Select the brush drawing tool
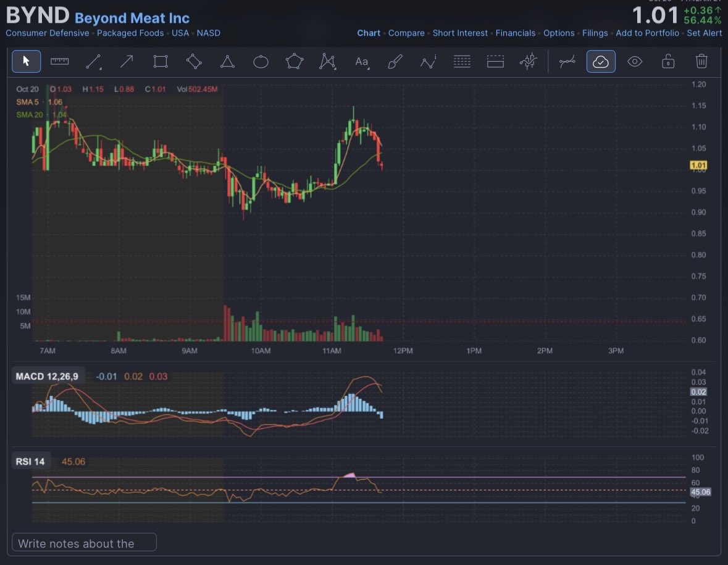728x565 pixels. (x=395, y=61)
